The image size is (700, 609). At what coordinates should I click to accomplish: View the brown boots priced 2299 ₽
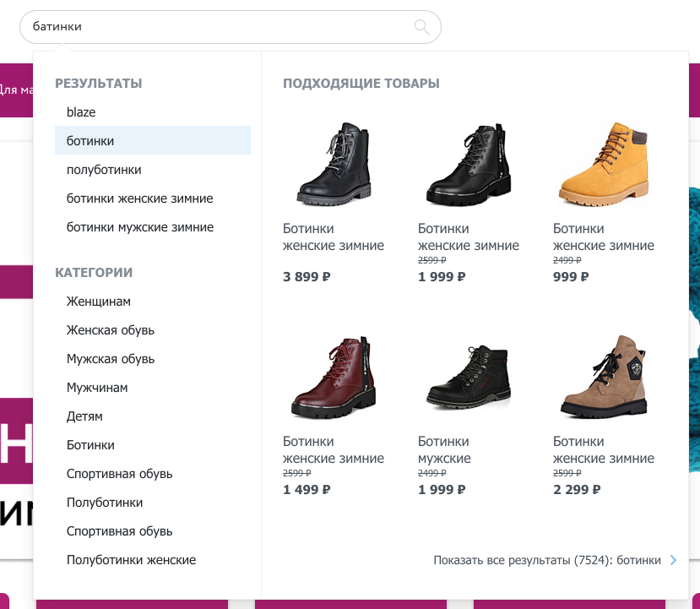coord(603,377)
